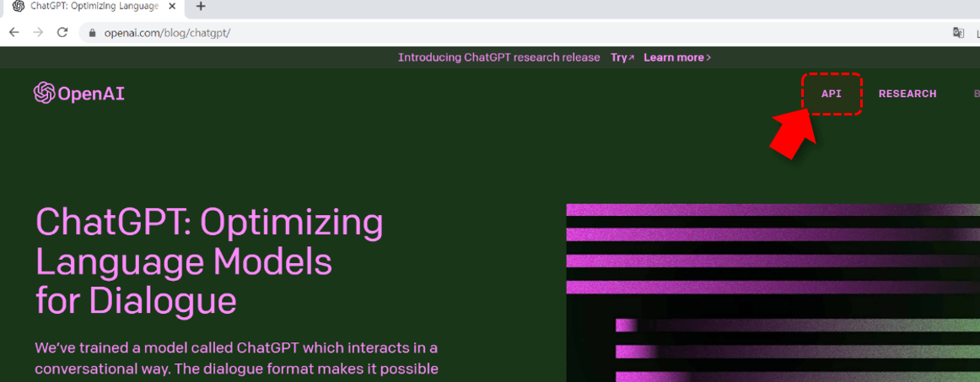The width and height of the screenshot is (980, 382).
Task: Click the Try link in banner
Action: pos(622,57)
